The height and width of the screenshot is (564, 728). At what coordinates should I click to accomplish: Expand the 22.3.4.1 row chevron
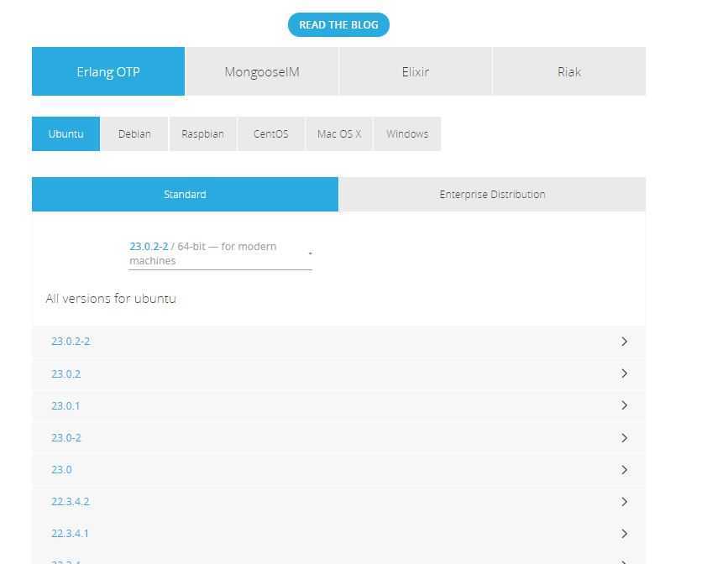pos(625,533)
